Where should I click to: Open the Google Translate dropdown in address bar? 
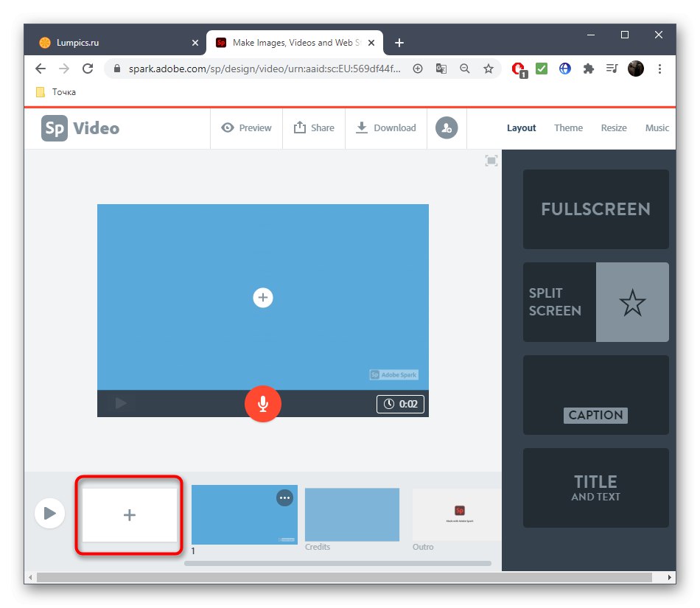click(441, 68)
